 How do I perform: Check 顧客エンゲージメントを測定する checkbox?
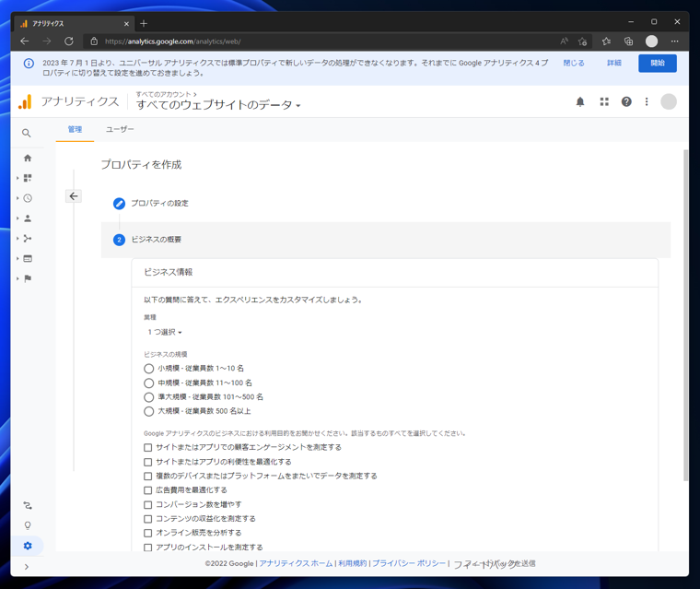pyautogui.click(x=147, y=447)
